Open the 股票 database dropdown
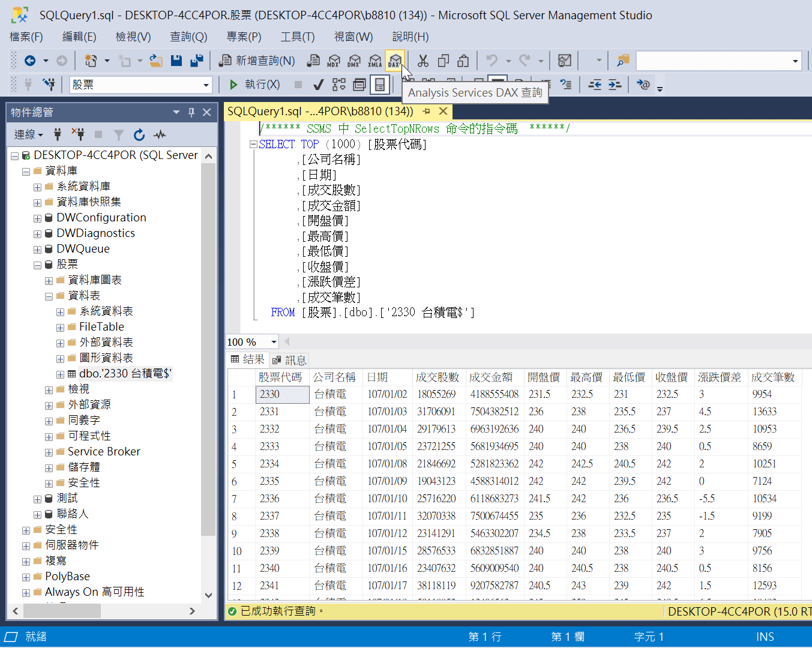Screen dimensions: 812x648 [206, 85]
